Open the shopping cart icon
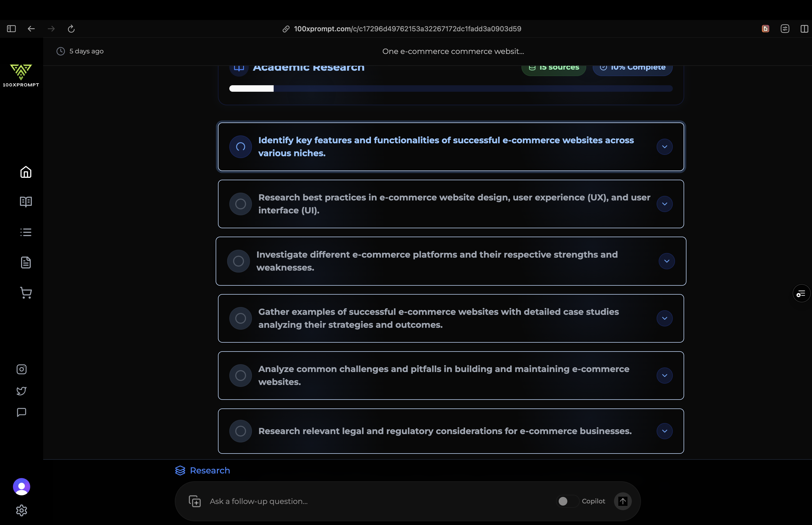The height and width of the screenshot is (525, 812). pyautogui.click(x=26, y=293)
